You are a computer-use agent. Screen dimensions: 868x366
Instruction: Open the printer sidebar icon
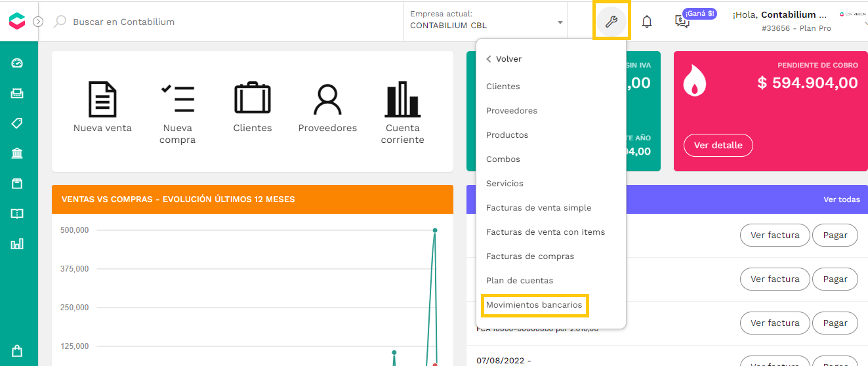17,93
